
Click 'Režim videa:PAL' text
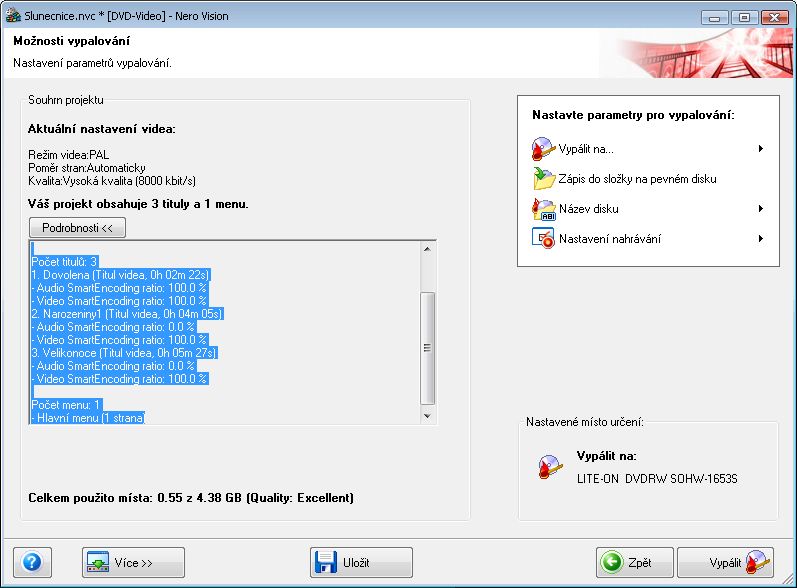[69, 155]
